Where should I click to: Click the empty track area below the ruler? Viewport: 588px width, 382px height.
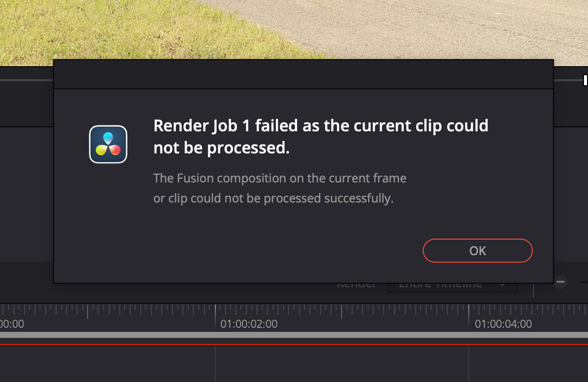point(294,364)
